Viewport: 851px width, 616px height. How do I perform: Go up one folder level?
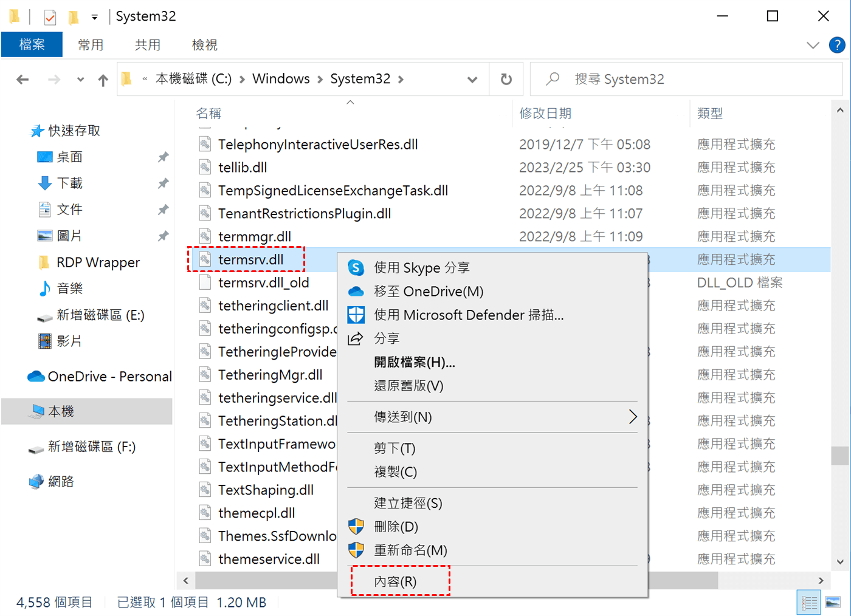coord(103,80)
